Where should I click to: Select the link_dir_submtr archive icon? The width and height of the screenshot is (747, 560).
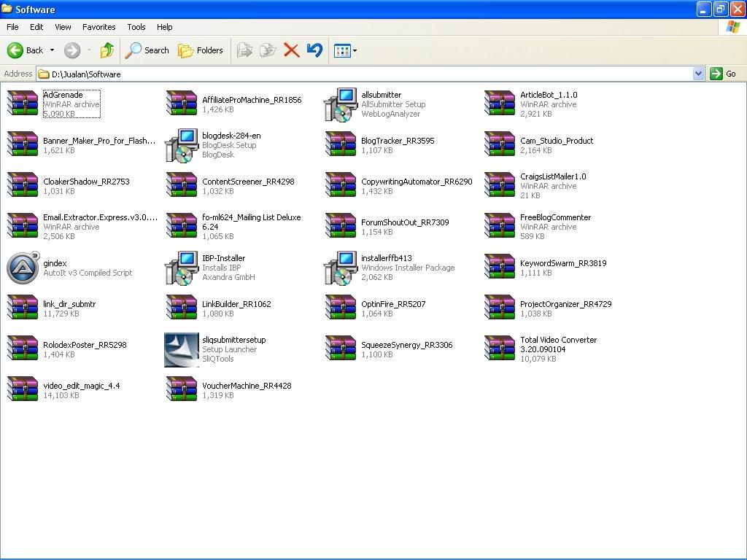coord(23,308)
